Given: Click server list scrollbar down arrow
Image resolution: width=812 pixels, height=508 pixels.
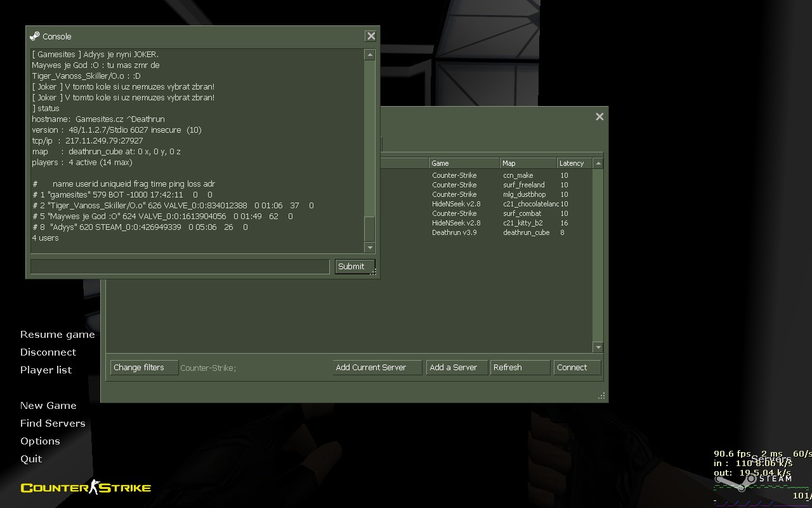Looking at the screenshot, I should click(x=598, y=347).
